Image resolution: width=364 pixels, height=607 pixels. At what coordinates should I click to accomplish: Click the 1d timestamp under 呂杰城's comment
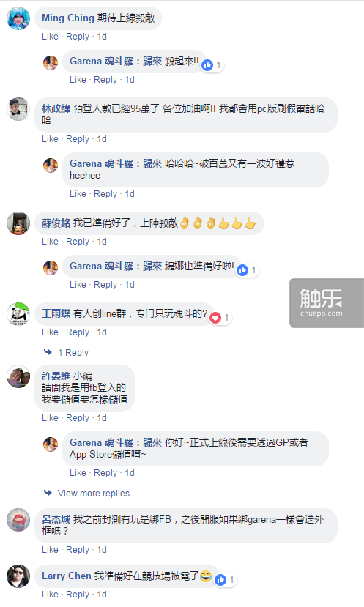coord(102,550)
